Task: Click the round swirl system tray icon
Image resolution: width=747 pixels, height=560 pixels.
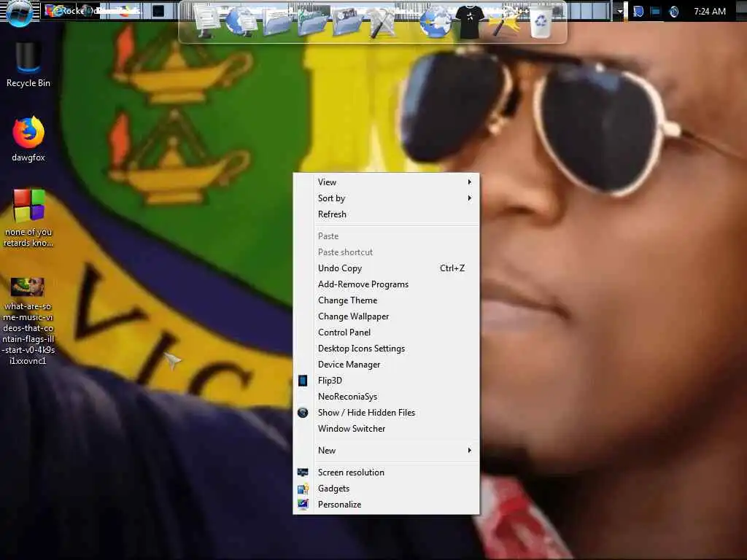Action: coord(673,12)
